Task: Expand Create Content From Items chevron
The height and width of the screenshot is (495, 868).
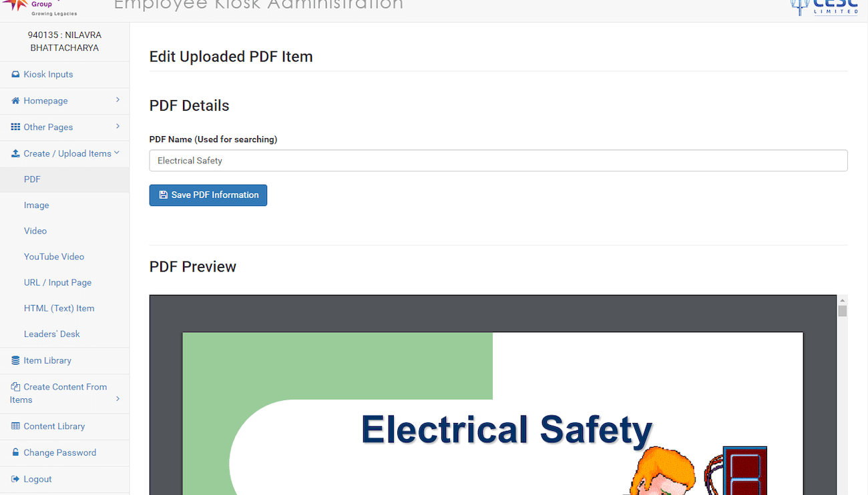Action: coord(118,399)
